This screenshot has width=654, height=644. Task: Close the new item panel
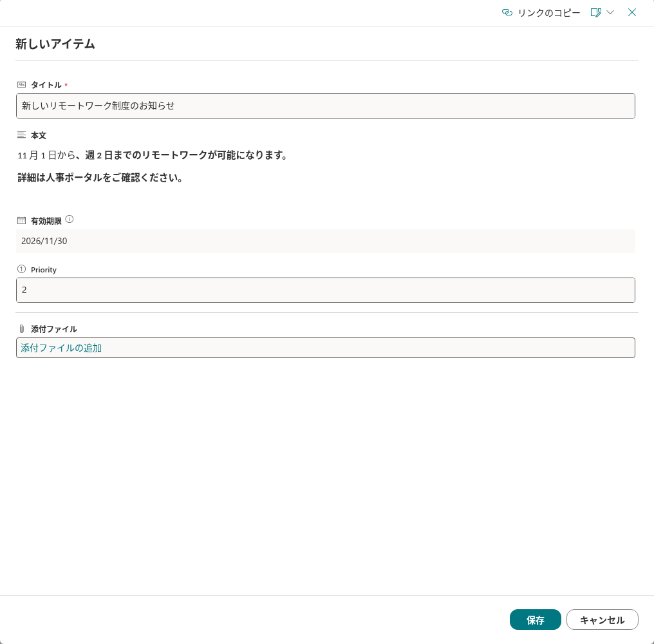(x=632, y=12)
